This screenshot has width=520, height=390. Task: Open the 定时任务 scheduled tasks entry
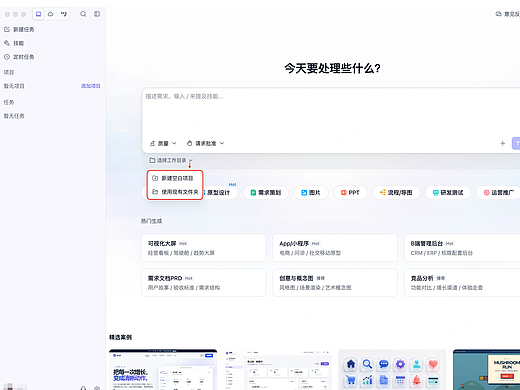pyautogui.click(x=19, y=57)
